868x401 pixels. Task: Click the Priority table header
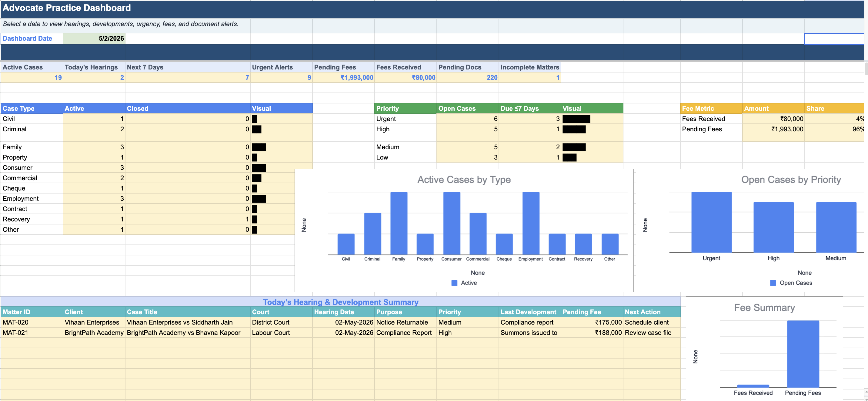click(406, 109)
